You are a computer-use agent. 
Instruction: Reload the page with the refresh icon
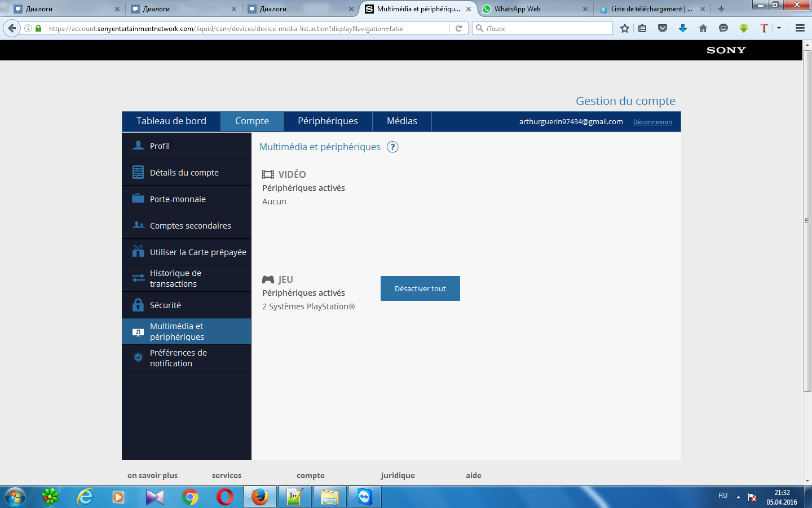coord(459,28)
